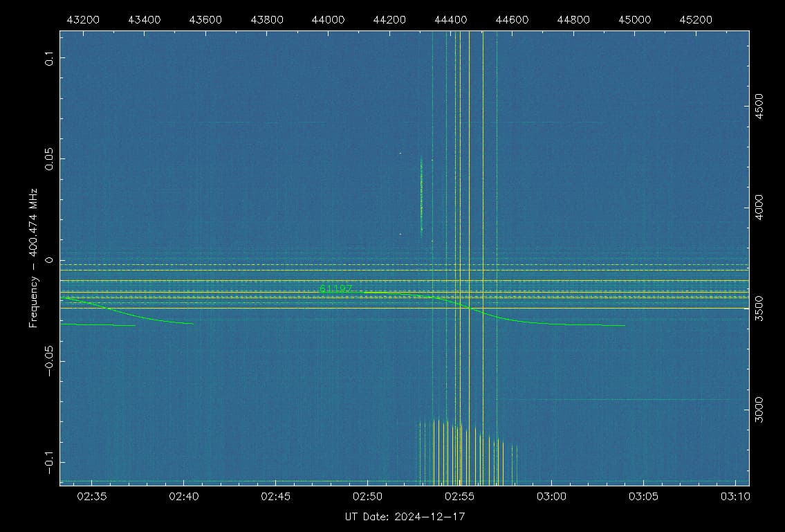Pick the 0.05 frequency offset tick label
The image size is (785, 532).
[48, 159]
